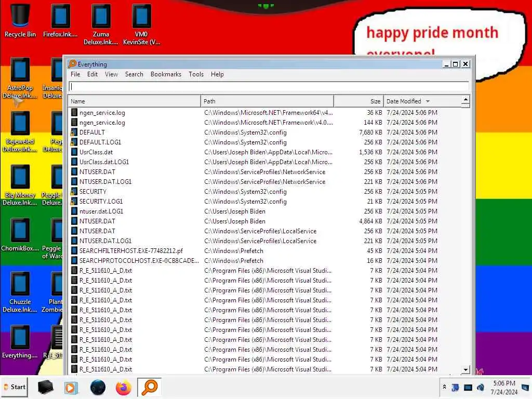Select the DEFAULT.LOG1 file row
Image resolution: width=532 pixels, height=399 pixels.
pyautogui.click(x=264, y=142)
